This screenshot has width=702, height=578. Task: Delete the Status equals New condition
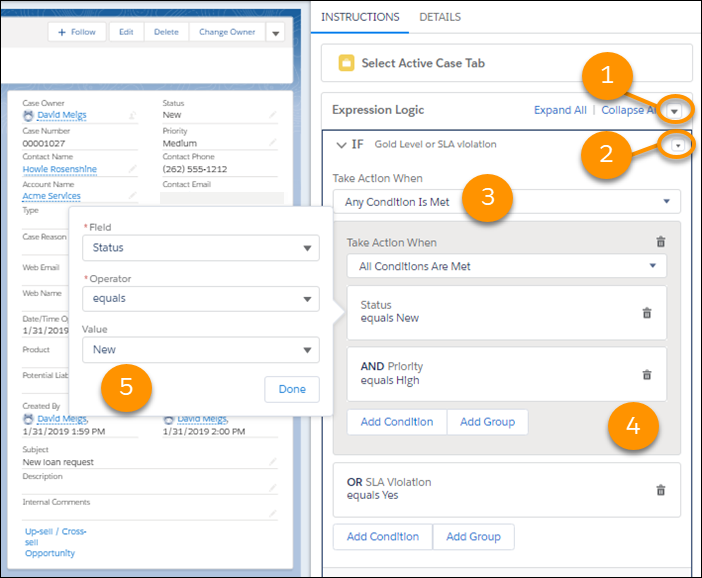click(646, 312)
